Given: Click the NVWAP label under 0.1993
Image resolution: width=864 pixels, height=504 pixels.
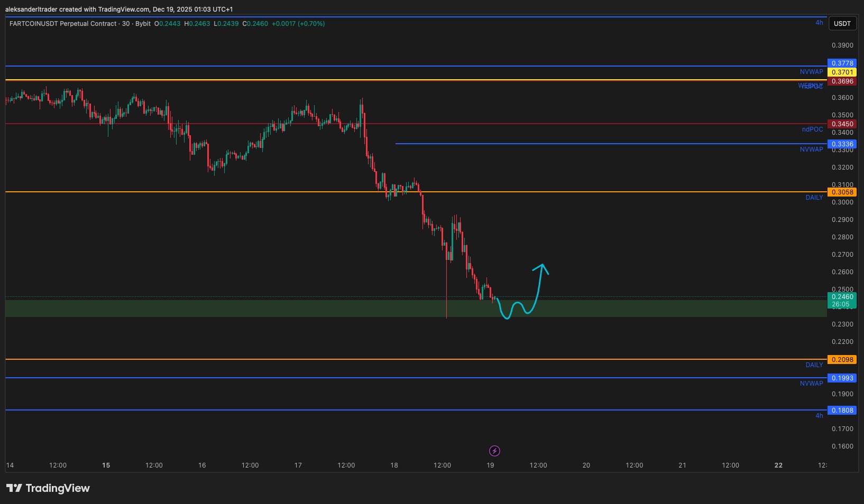Looking at the screenshot, I should [811, 384].
